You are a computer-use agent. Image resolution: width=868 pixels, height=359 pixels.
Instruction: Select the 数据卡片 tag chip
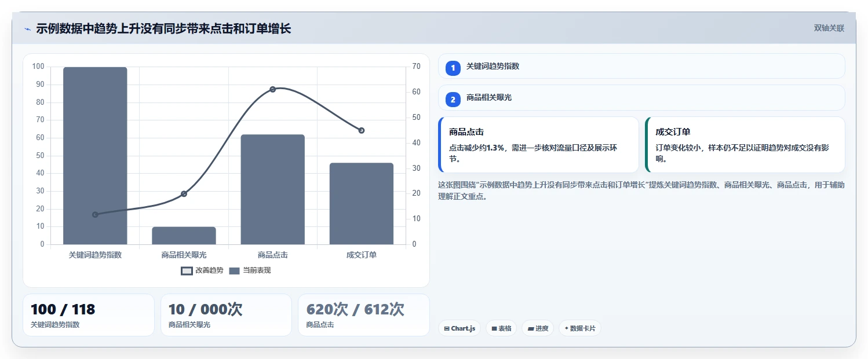[x=580, y=328]
